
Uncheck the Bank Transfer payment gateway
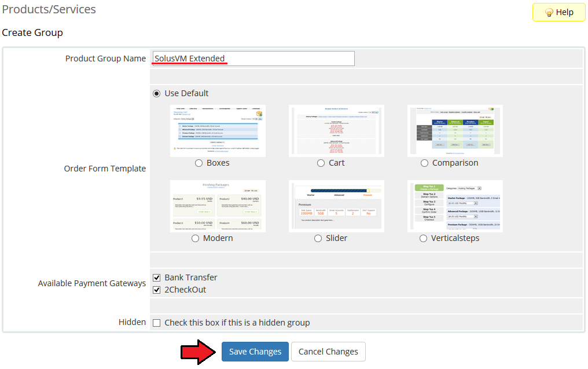point(157,278)
